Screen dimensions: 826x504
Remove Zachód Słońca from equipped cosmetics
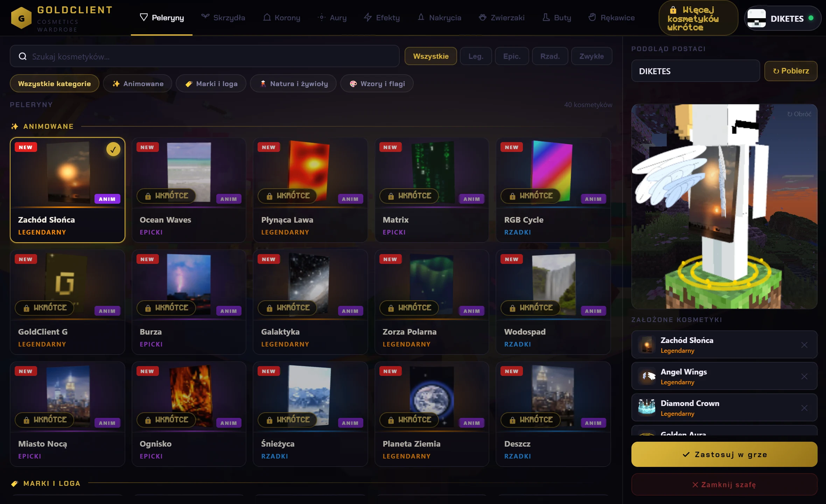coord(804,345)
